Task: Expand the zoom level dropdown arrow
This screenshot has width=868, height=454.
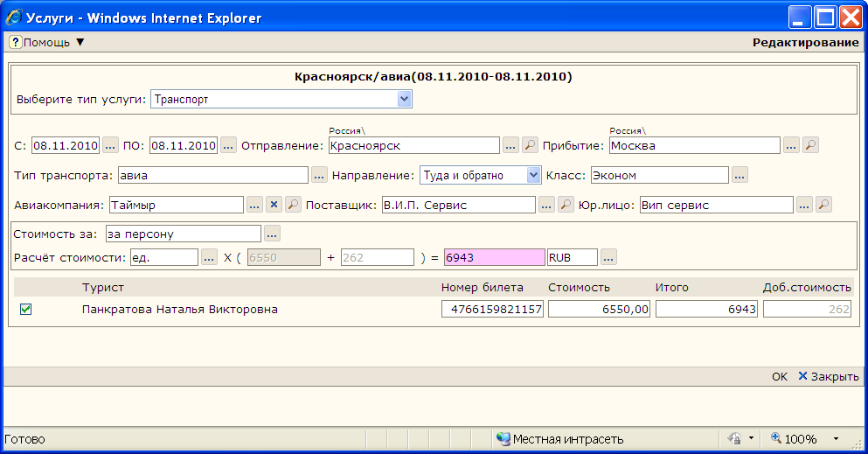Action: tap(836, 438)
